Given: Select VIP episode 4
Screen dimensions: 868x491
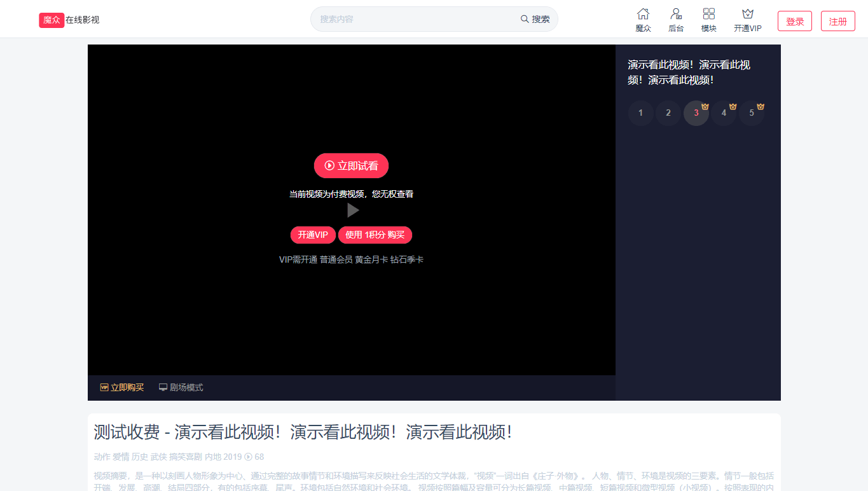Looking at the screenshot, I should (724, 113).
